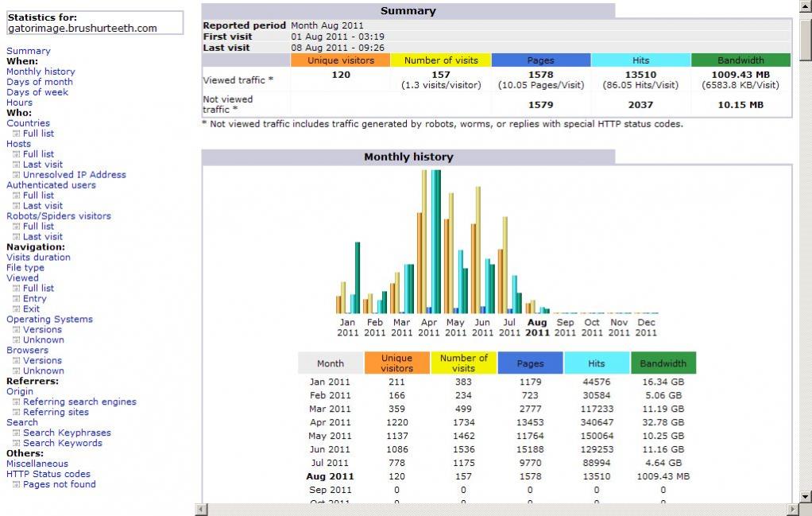
Task: Click the horizontal scrollbar's right arrow
Action: tap(792, 509)
